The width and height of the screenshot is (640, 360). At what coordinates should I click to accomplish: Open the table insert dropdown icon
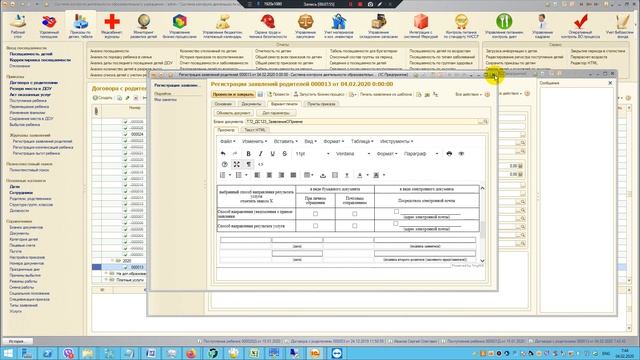pyautogui.click(x=309, y=175)
